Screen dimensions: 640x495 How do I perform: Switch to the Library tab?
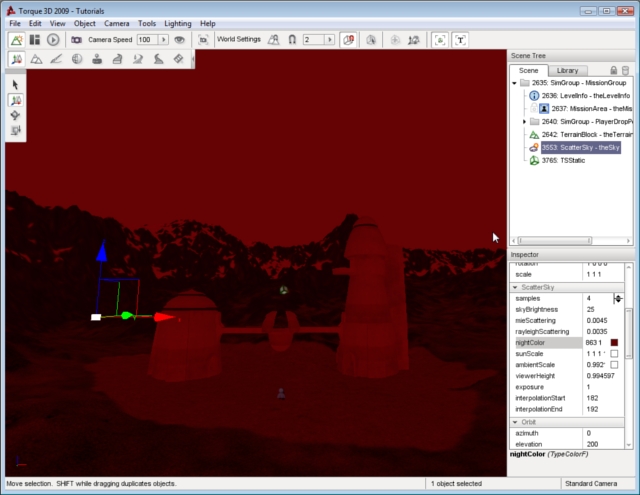[x=567, y=71]
